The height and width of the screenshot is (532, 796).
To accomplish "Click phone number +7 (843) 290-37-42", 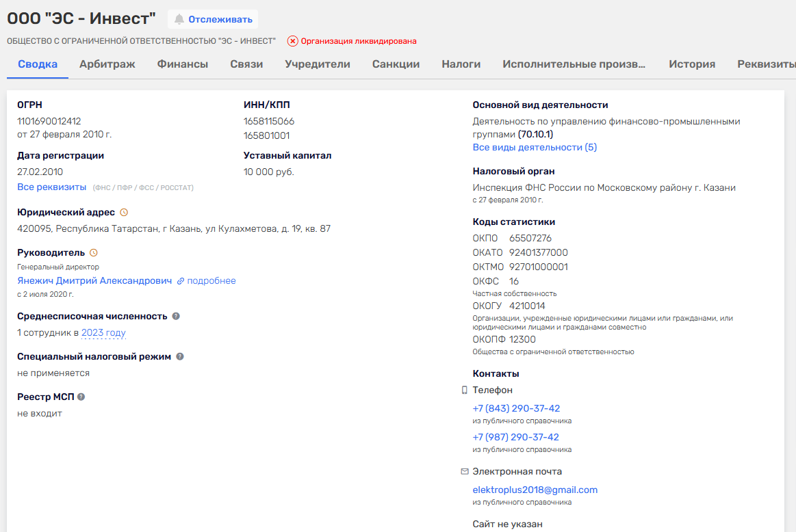I will [516, 408].
